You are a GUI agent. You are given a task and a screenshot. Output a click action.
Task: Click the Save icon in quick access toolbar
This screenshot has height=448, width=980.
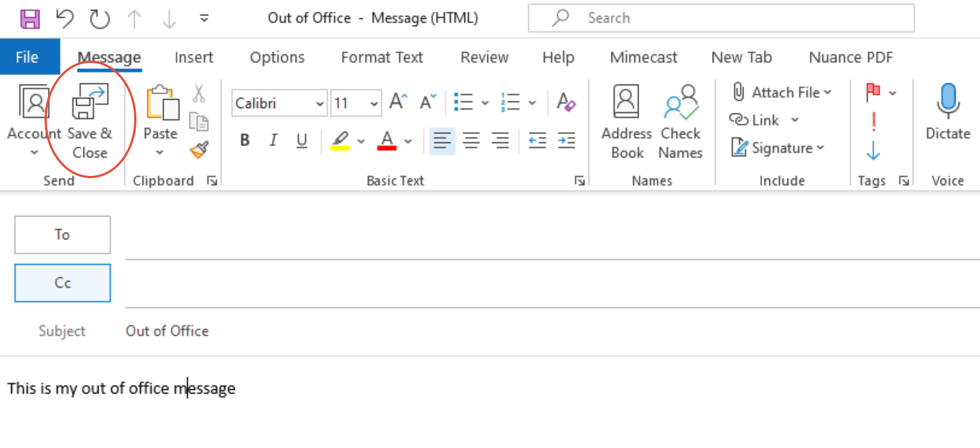click(30, 18)
